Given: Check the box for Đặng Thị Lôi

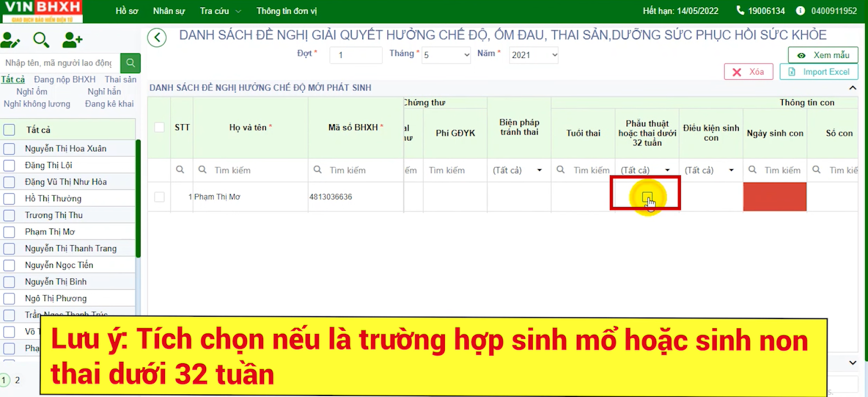Looking at the screenshot, I should pyautogui.click(x=9, y=165).
